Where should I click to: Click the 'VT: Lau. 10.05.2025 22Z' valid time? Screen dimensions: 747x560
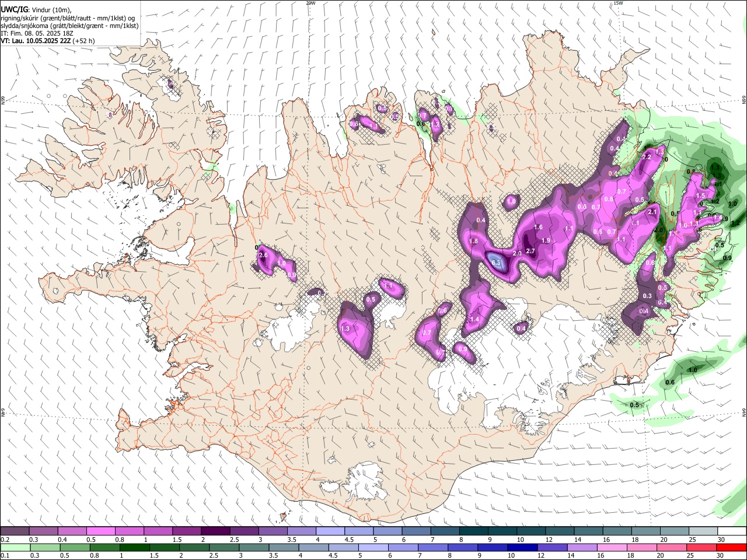(36, 41)
